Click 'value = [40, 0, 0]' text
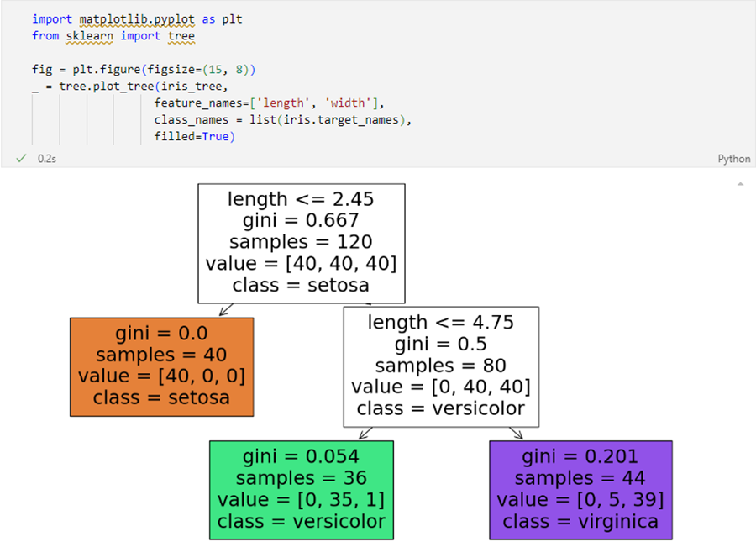756x542 pixels. click(x=161, y=376)
